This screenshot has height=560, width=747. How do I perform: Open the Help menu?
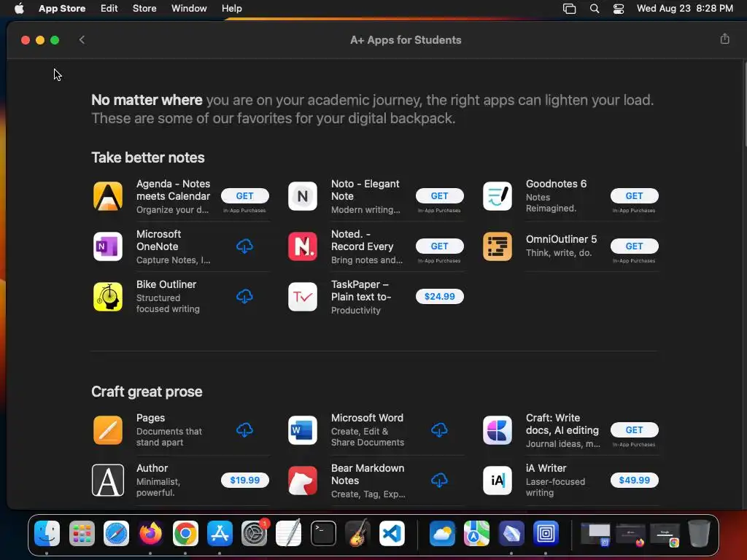[231, 9]
